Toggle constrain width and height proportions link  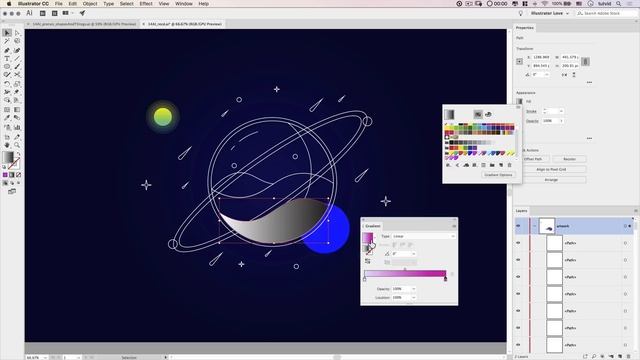585,62
